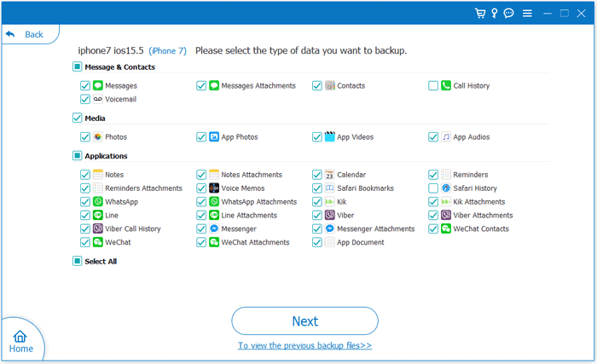Click the register key icon
Image resolution: width=597 pixels, height=364 pixels.
point(494,14)
